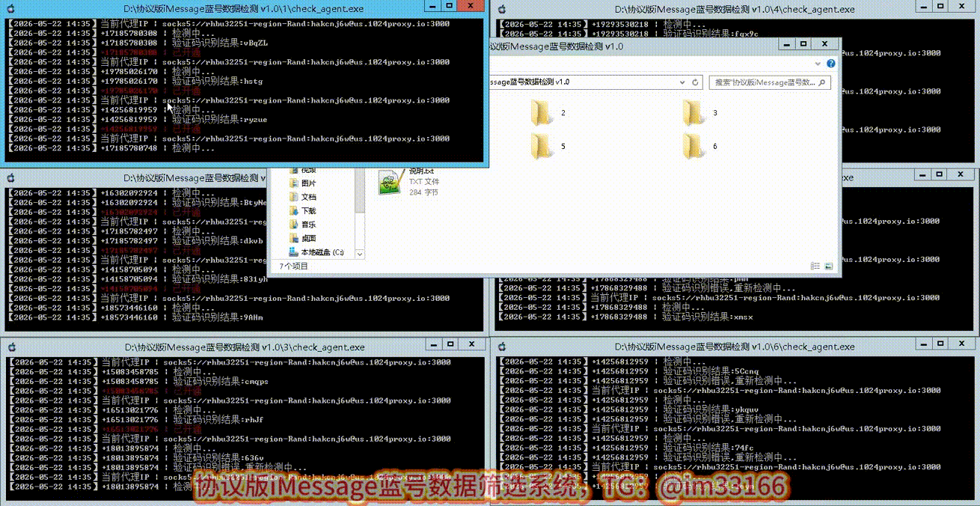Click the 284 字节 file size text

423,192
